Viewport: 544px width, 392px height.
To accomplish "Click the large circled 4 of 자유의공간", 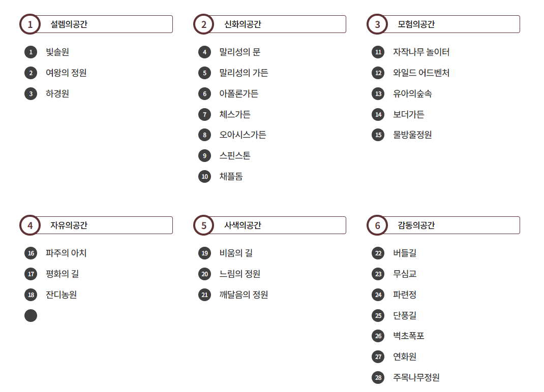I will point(30,225).
